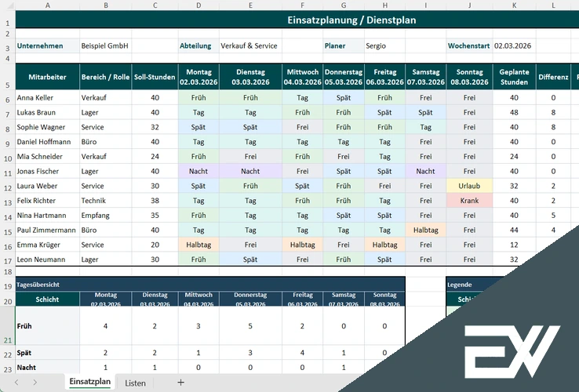Select the company value Beispiel GmbH
579x392 pixels.
[x=105, y=45]
